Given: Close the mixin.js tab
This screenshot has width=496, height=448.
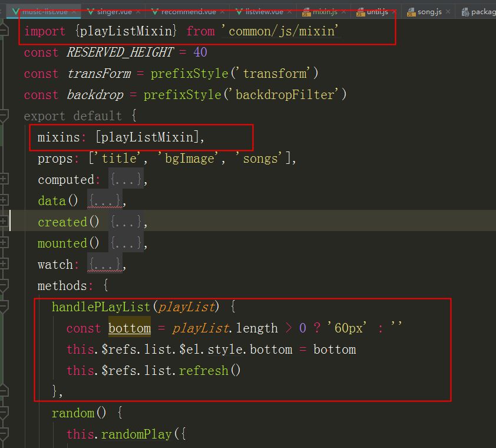Looking at the screenshot, I should click(x=343, y=12).
